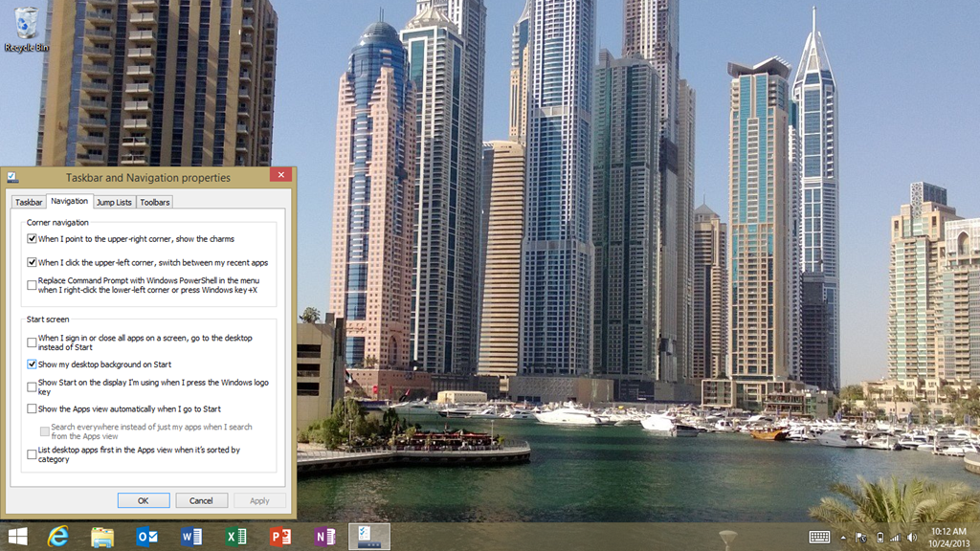Select the Taskbar properties taskbar button
This screenshot has width=980, height=551.
[x=368, y=537]
